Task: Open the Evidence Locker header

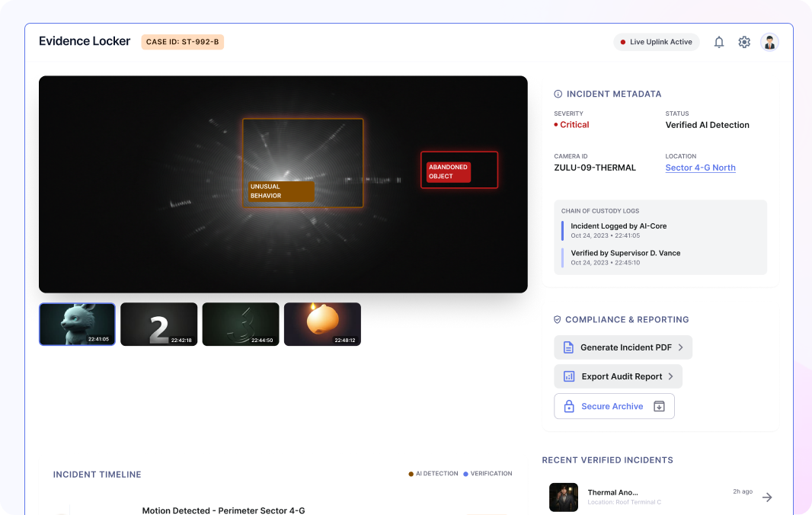Action: click(x=85, y=41)
